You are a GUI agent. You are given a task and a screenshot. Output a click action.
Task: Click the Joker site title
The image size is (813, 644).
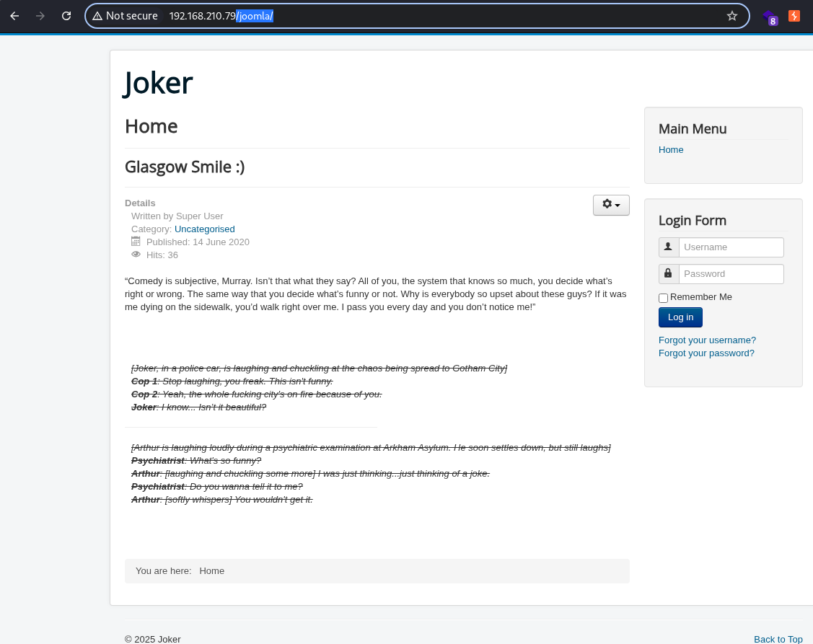point(158,83)
